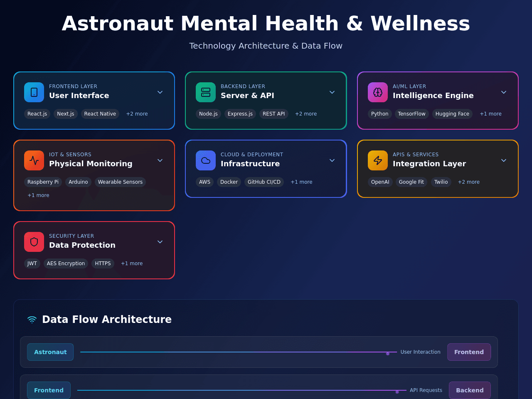This screenshot has height=399, width=532.
Task: Expand the Integration Layer card chevron
Action: 504,160
